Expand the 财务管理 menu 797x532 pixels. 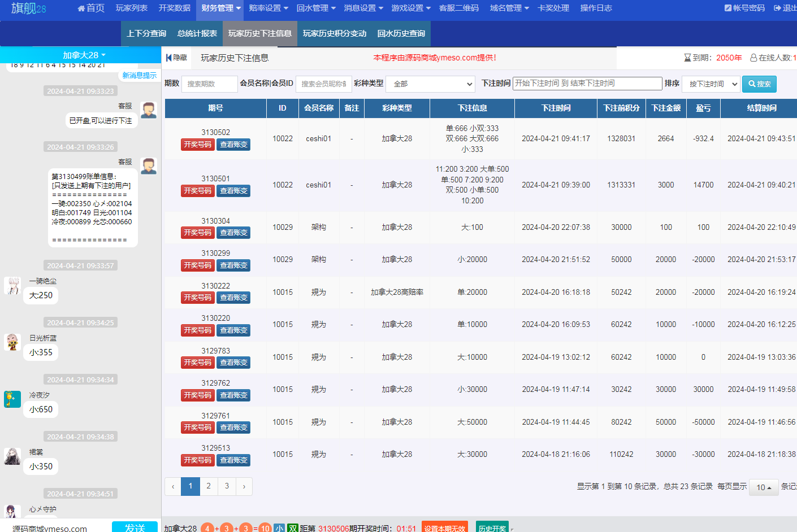coord(221,8)
